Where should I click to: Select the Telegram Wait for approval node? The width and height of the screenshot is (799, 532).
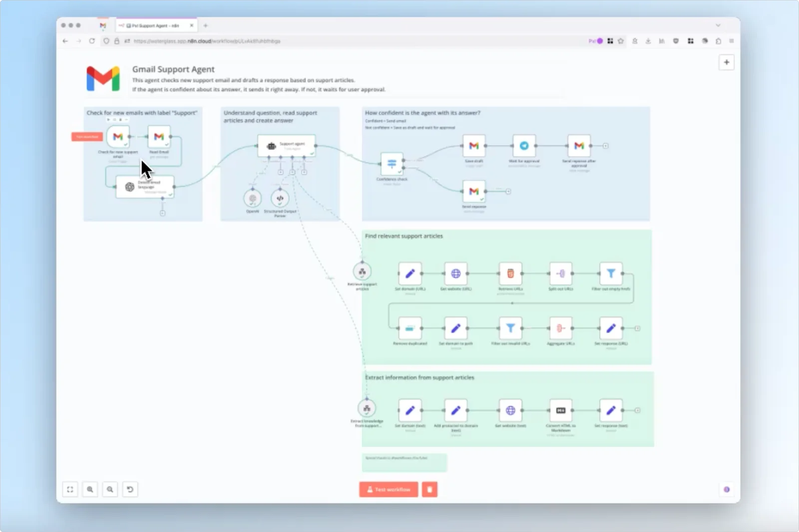click(x=524, y=146)
